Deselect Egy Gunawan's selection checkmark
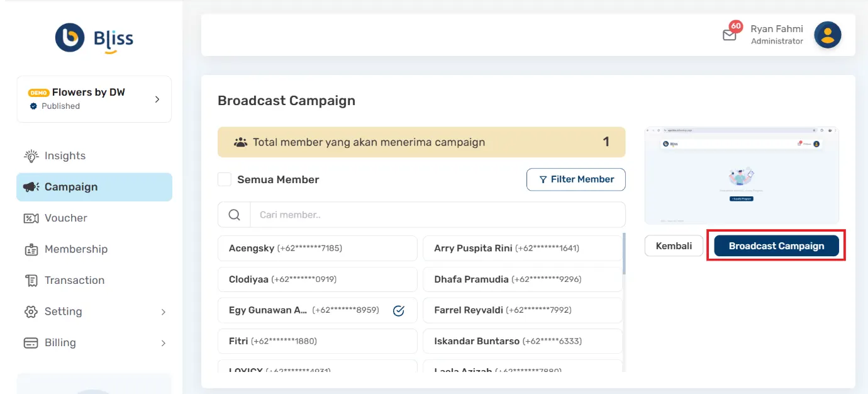This screenshot has width=868, height=394. (399, 310)
